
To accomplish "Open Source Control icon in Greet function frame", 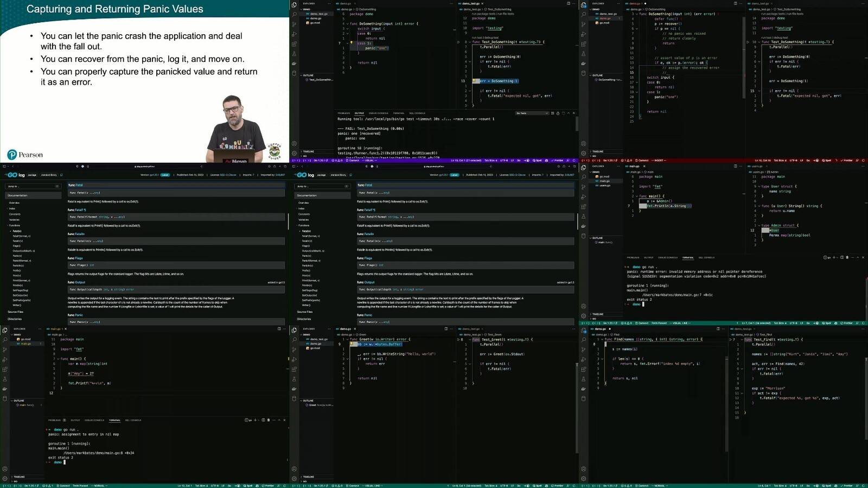I will pos(294,350).
